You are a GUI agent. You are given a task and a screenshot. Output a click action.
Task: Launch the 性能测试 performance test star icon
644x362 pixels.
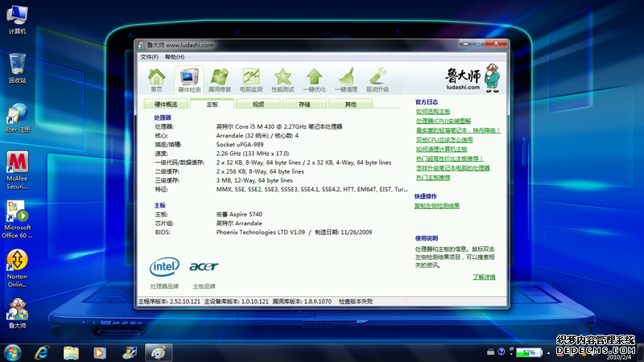(x=283, y=80)
